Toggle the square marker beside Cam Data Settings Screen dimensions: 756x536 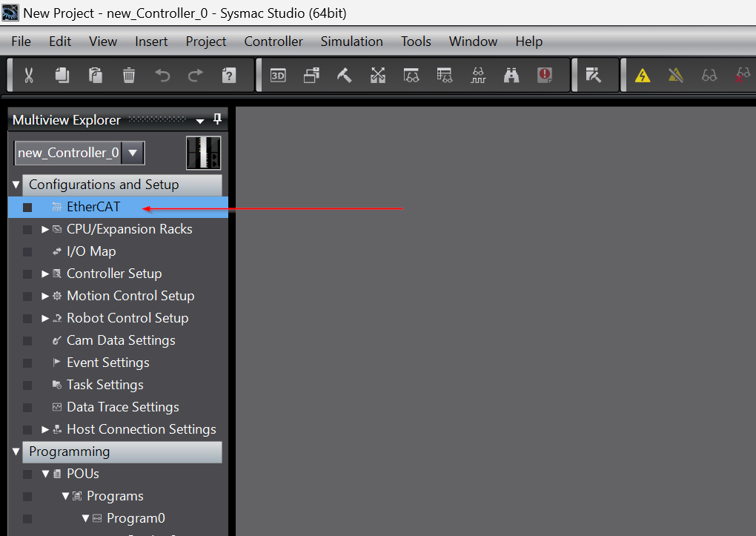[27, 340]
